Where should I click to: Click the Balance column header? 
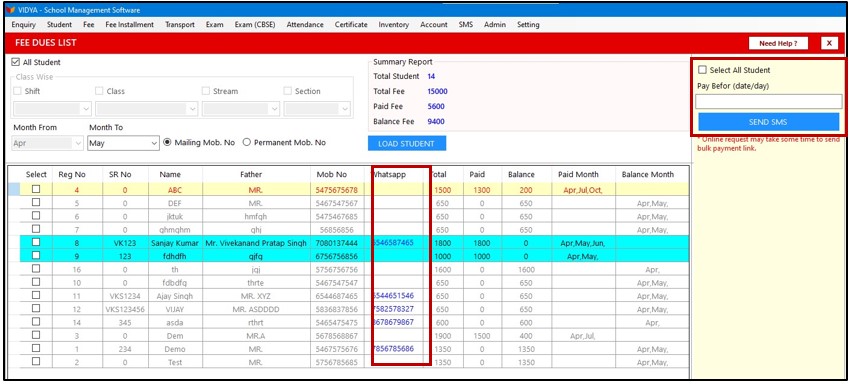tap(521, 175)
